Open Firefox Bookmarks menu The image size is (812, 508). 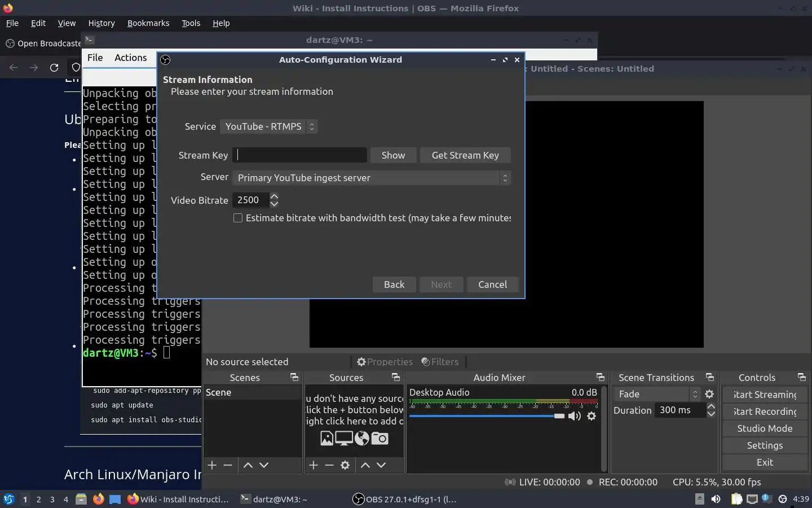click(148, 23)
